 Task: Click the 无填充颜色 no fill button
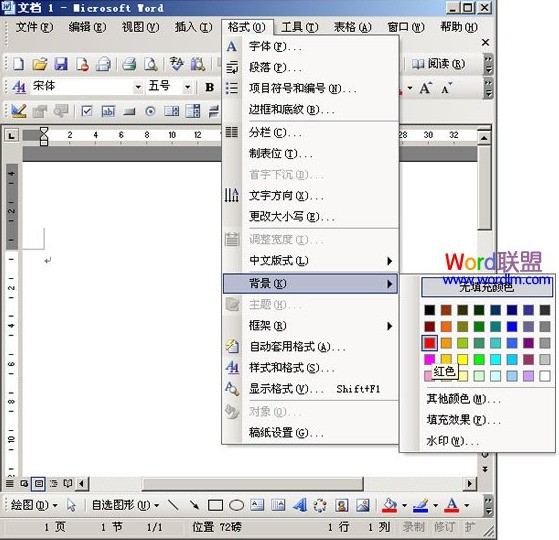tap(487, 287)
